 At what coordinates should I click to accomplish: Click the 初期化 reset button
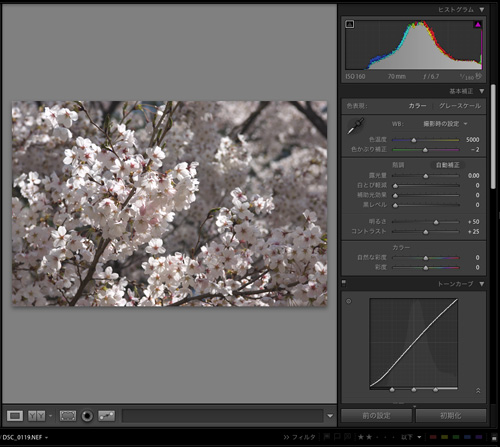451,416
